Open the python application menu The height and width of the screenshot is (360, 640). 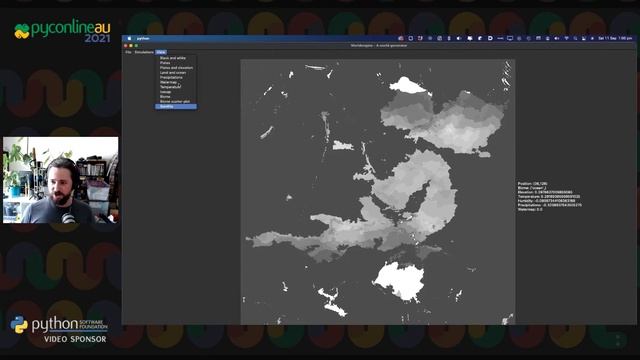coord(143,38)
